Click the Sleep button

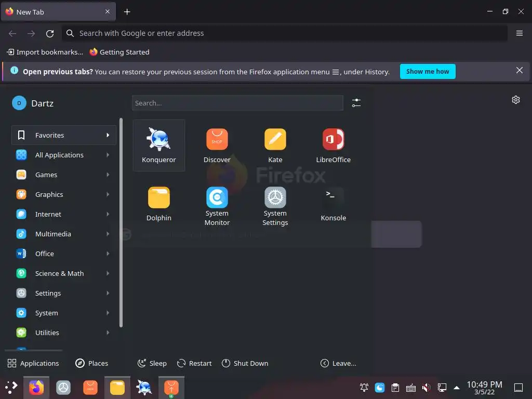point(152,363)
